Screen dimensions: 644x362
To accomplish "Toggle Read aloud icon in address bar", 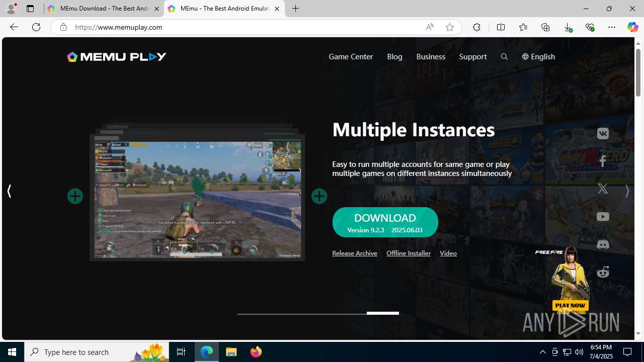I will 430,27.
